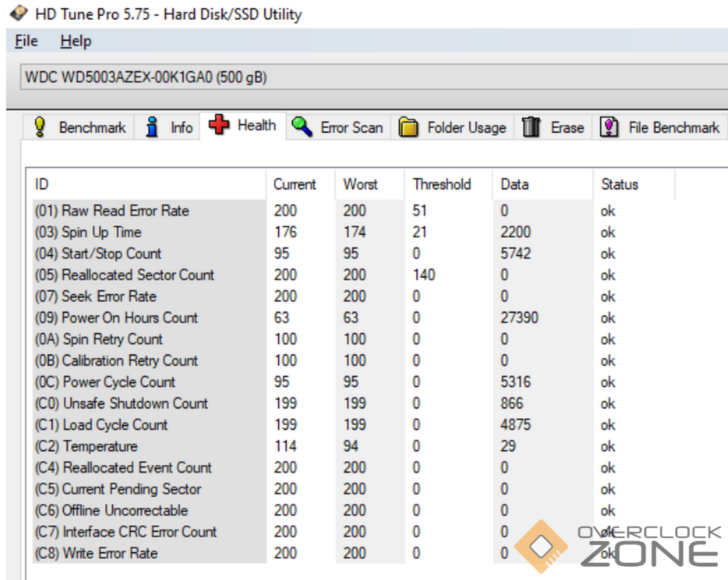
Task: Click the File Benchmark document icon
Action: [x=609, y=127]
